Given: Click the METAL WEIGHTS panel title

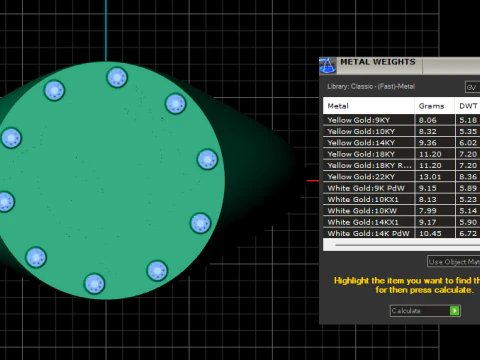Looking at the screenshot, I should [x=378, y=62].
